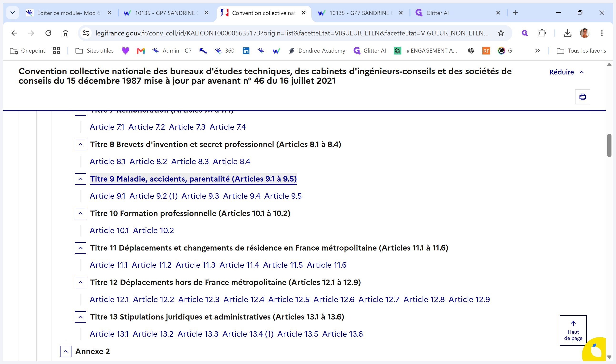
Task: Open the LinkedIn bookmark icon
Action: [246, 51]
